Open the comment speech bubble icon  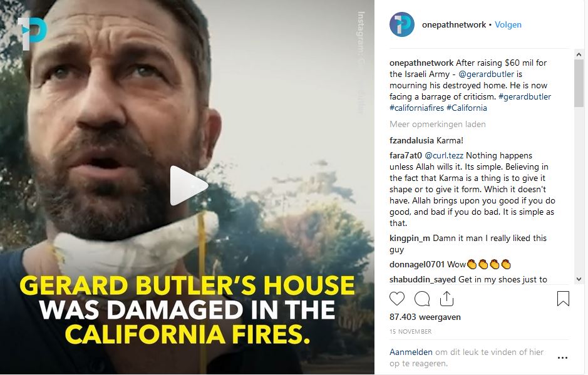click(x=422, y=299)
